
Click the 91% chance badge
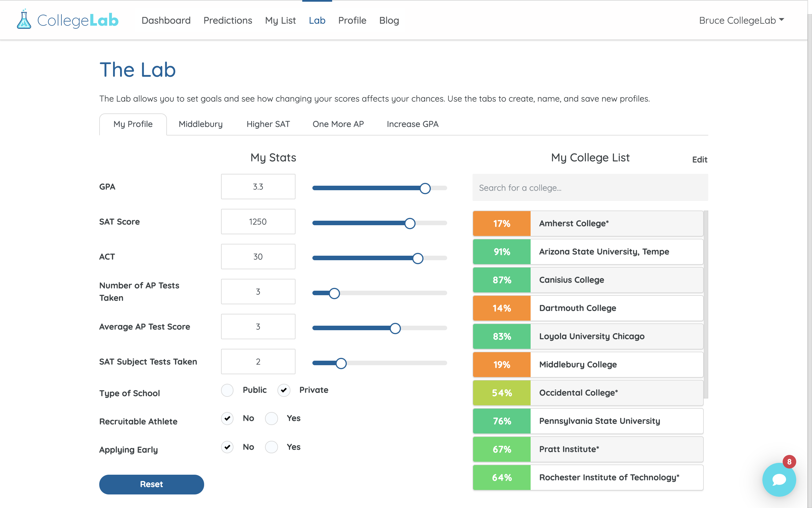tap(502, 252)
